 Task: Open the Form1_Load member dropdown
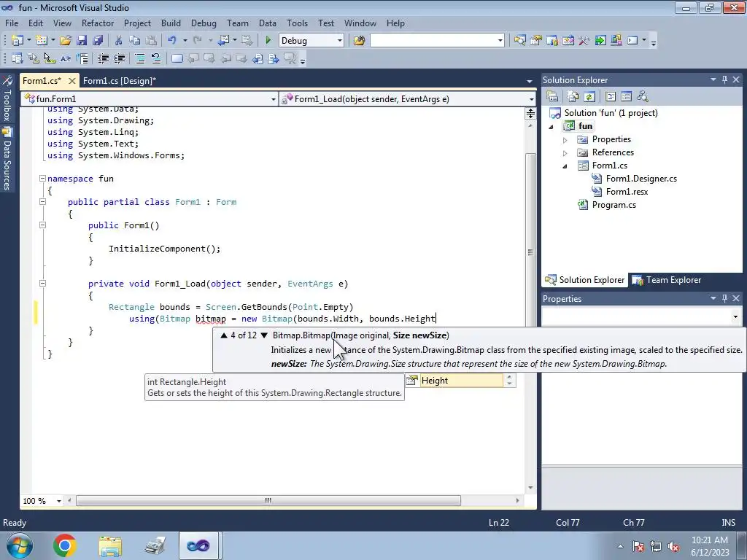tap(531, 99)
